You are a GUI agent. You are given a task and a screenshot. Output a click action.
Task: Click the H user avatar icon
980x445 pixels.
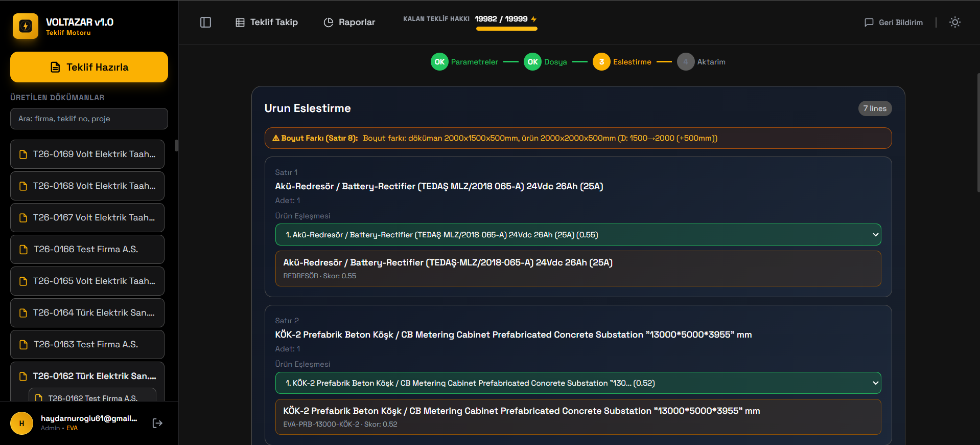click(x=21, y=423)
